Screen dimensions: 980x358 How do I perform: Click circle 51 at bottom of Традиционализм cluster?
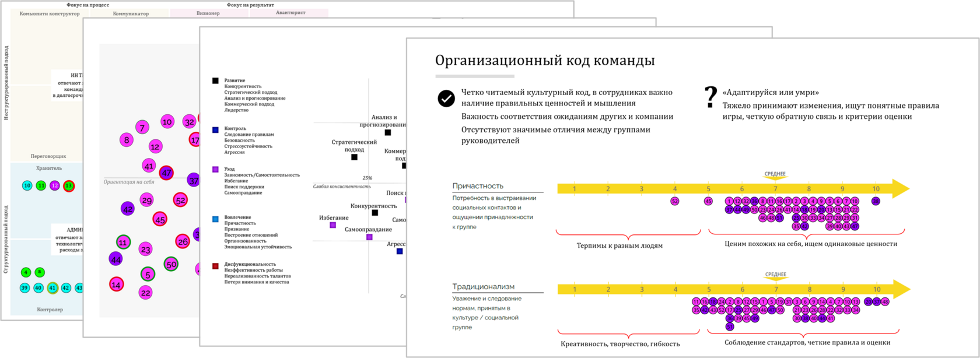coord(730,327)
